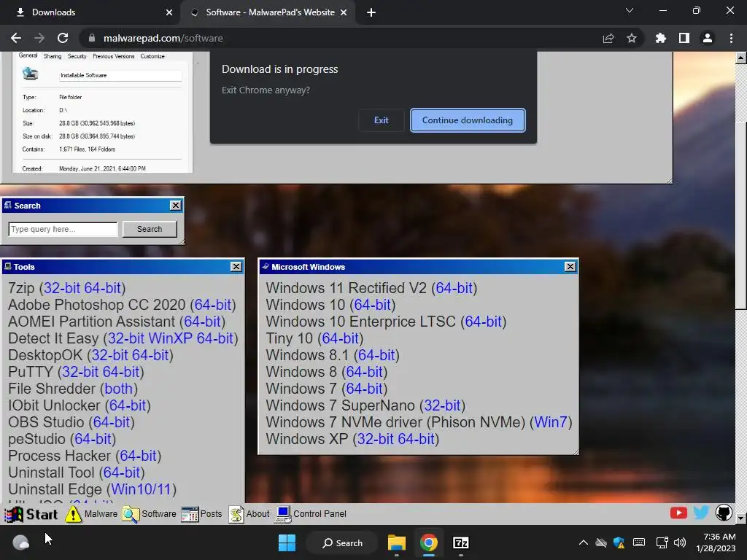Screen dimensions: 747x560
Task: Click the Chrome icon on taskbar
Action: point(429,542)
